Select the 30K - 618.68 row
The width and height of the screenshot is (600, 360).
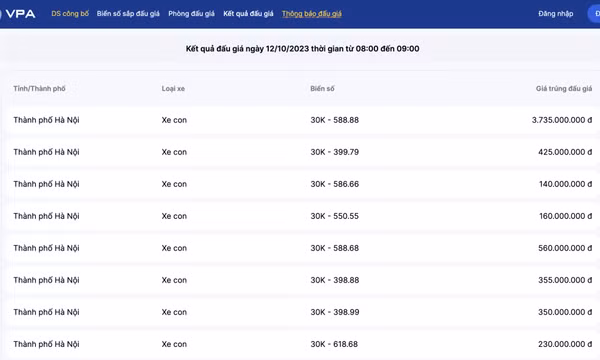pyautogui.click(x=303, y=344)
